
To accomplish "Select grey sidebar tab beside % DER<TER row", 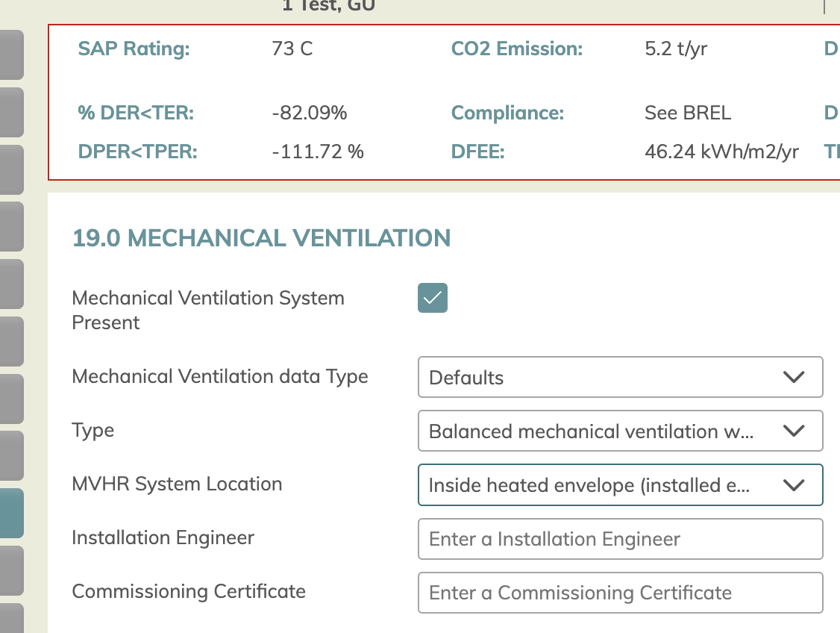I will (12, 112).
